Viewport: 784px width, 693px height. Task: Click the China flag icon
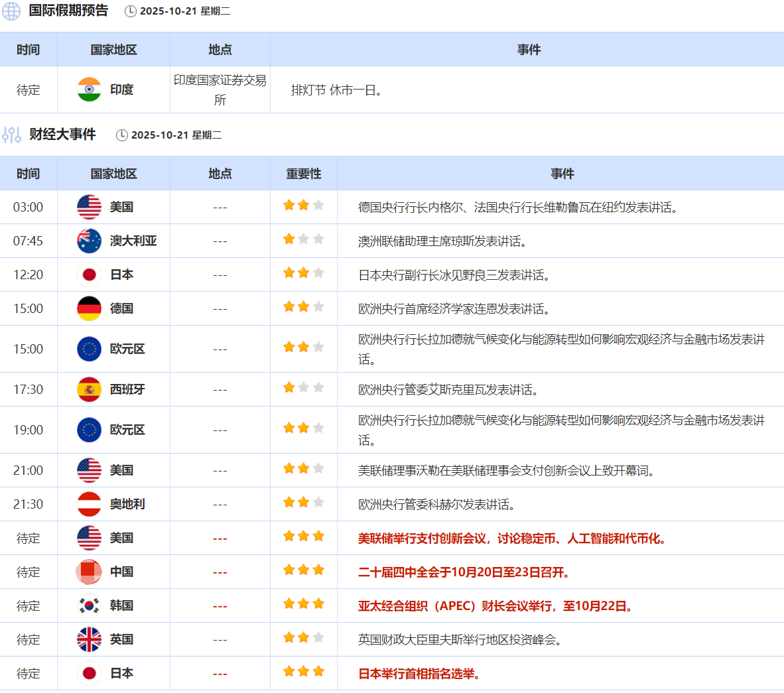click(x=89, y=572)
